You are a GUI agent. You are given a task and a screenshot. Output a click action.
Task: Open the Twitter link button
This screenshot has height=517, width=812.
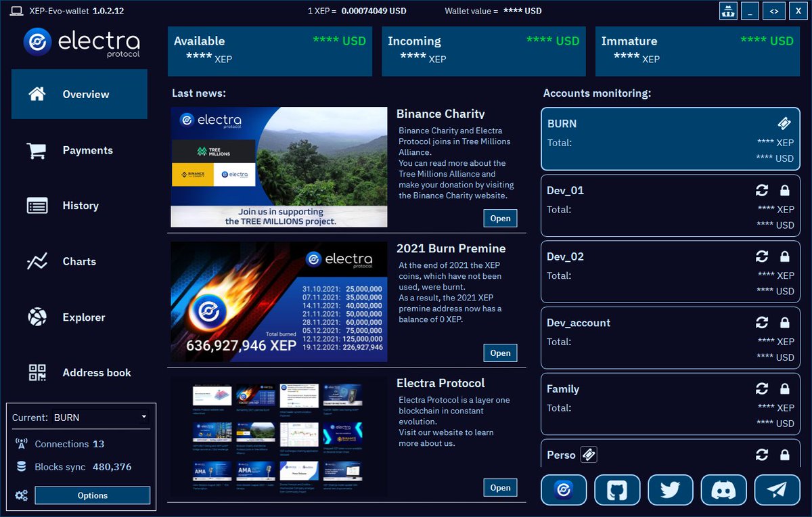point(671,490)
